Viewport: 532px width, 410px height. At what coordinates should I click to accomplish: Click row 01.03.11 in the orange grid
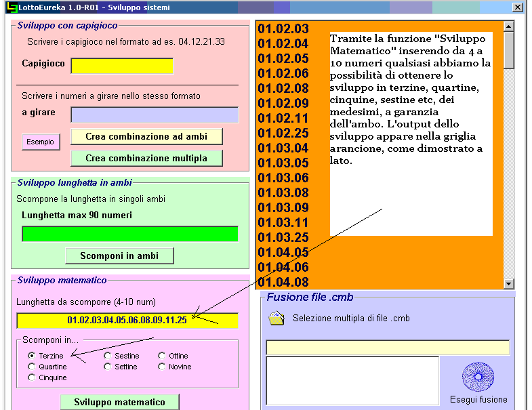point(283,223)
